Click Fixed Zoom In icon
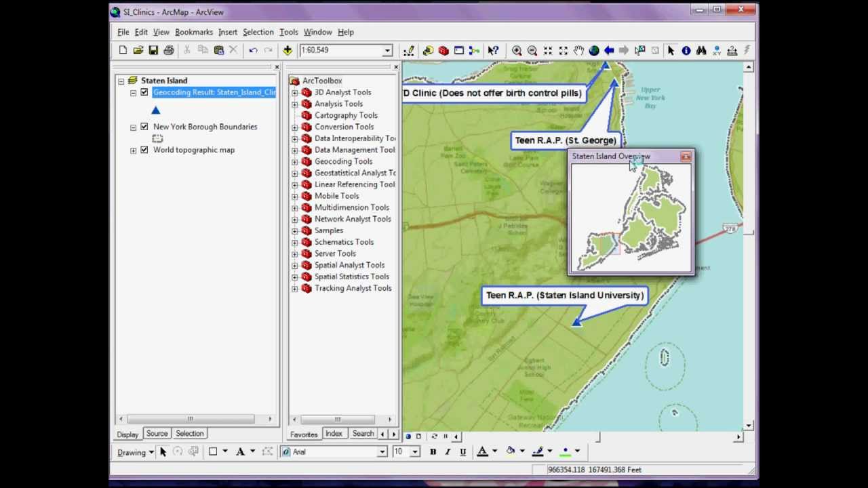 548,51
